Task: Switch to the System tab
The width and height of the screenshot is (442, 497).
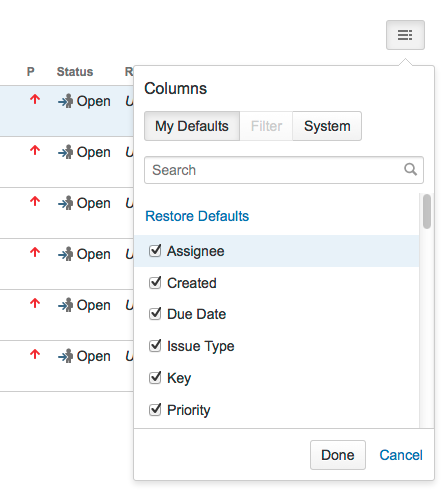Action: pos(327,126)
